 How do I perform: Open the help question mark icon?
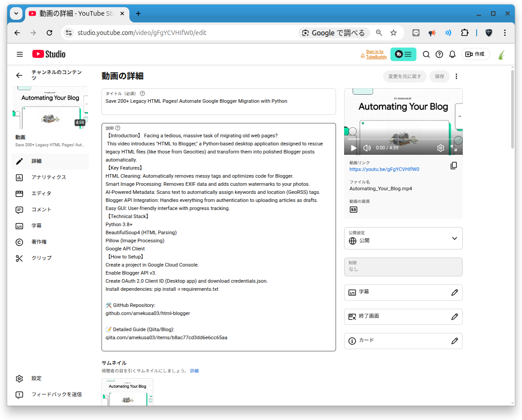pyautogui.click(x=439, y=54)
